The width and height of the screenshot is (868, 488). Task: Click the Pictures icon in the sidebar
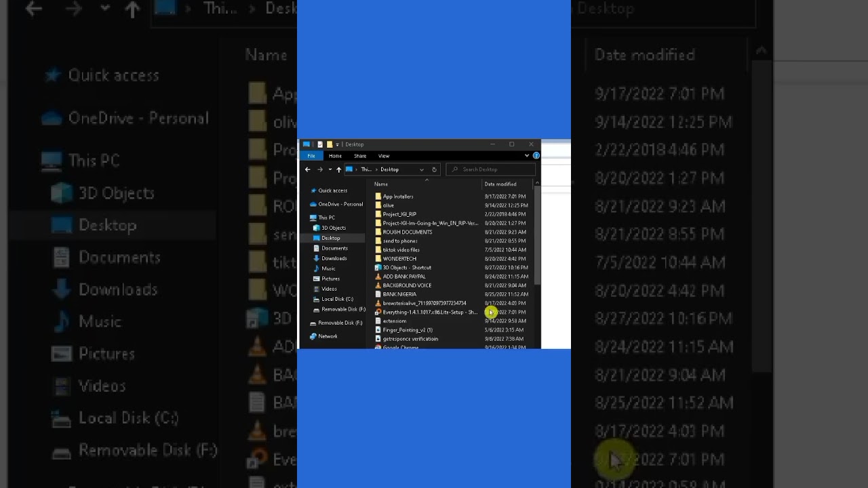317,279
